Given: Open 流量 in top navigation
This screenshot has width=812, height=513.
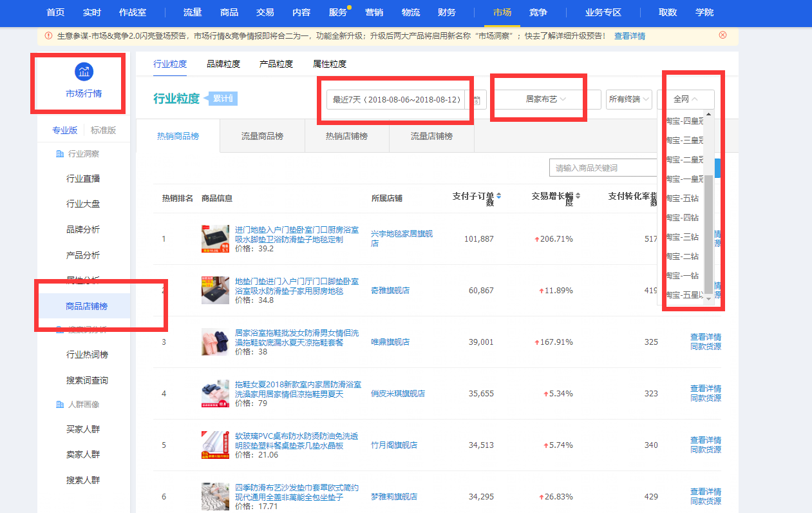Looking at the screenshot, I should 193,12.
